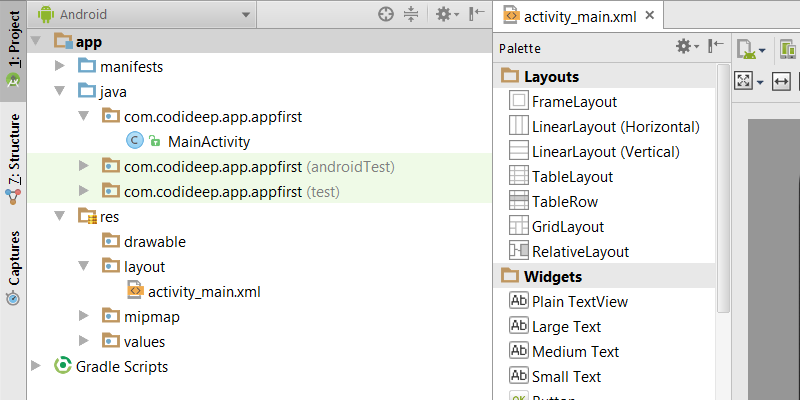Screen dimensions: 800x400
Task: Click the expand-to-fit width arrow icon
Action: (781, 81)
